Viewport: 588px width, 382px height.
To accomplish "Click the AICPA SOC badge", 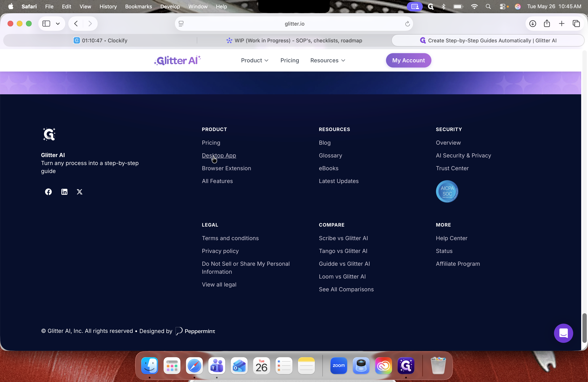I will tap(447, 191).
